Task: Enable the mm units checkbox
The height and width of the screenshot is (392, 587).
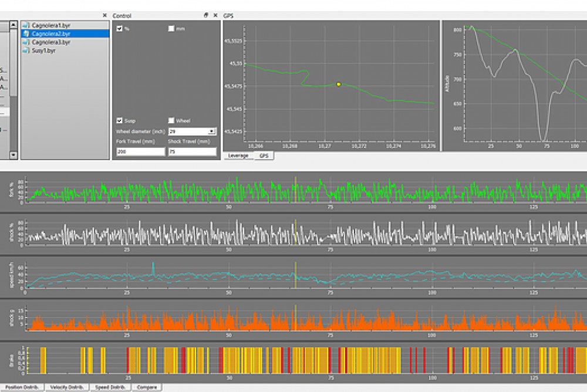Action: click(171, 29)
